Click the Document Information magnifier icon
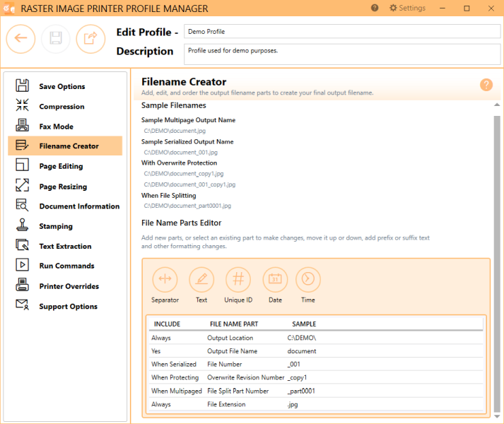This screenshot has width=504, height=424. 22,205
